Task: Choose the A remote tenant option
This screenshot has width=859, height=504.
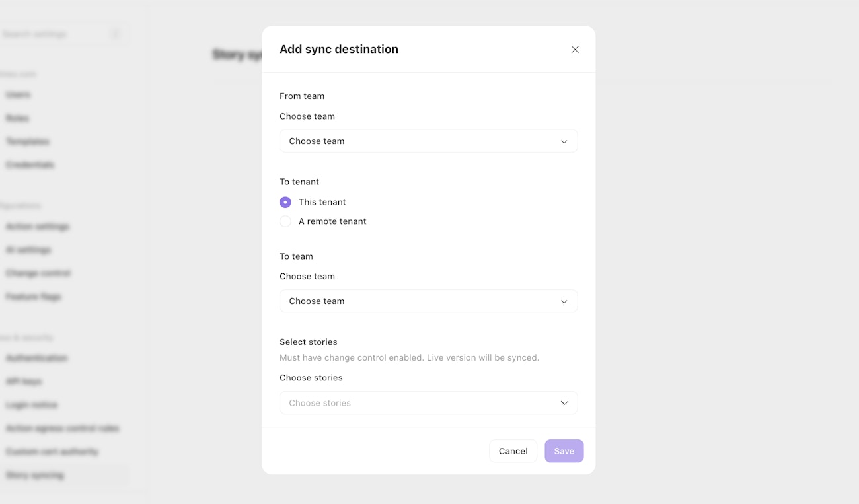Action: 285,221
